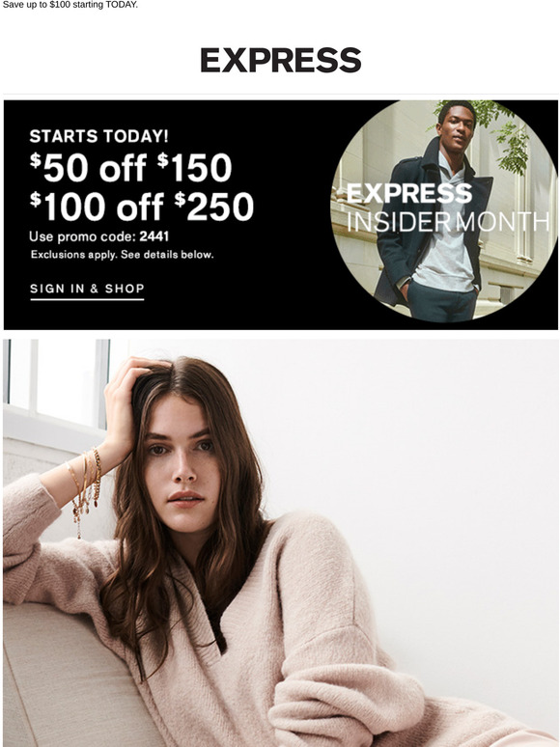
Task: Click bold EXPRESS text over the circular photo
Action: (409, 193)
